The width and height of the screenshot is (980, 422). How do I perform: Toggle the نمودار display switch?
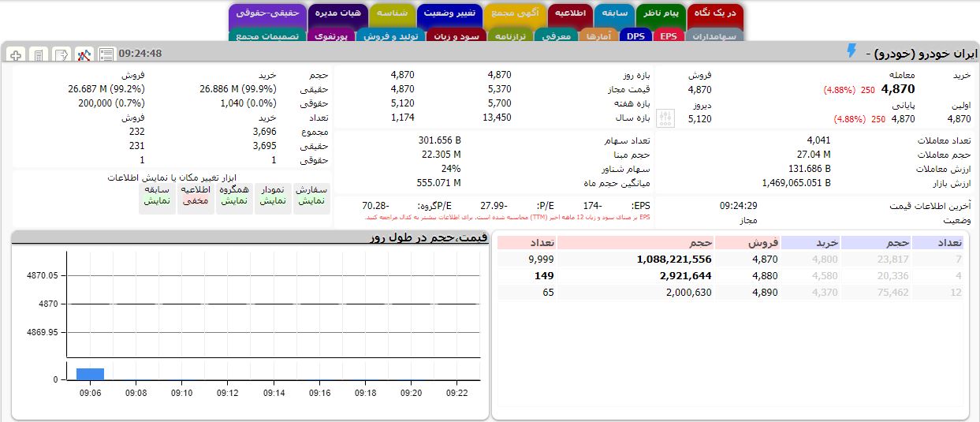coord(272,200)
